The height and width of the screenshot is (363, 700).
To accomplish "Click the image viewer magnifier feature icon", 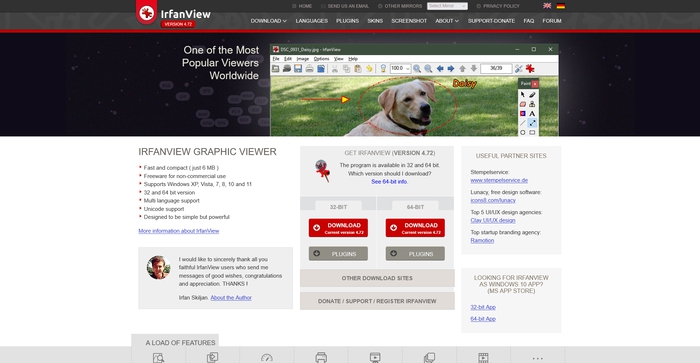I will [x=158, y=358].
